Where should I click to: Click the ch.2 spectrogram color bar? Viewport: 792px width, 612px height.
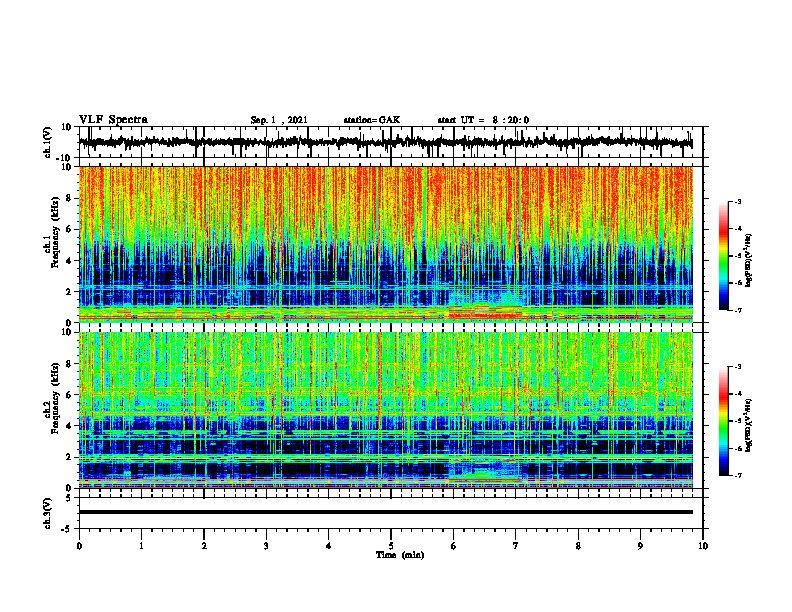tap(724, 421)
